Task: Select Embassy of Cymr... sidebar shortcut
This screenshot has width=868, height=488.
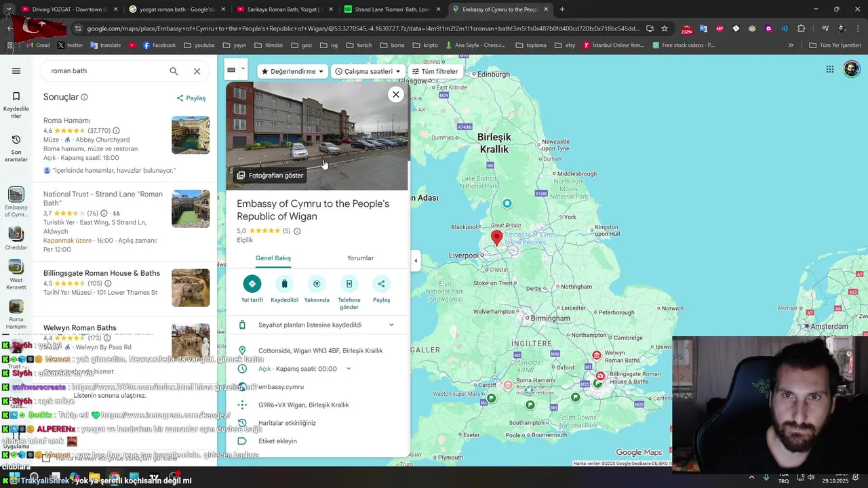Action: coord(16,203)
